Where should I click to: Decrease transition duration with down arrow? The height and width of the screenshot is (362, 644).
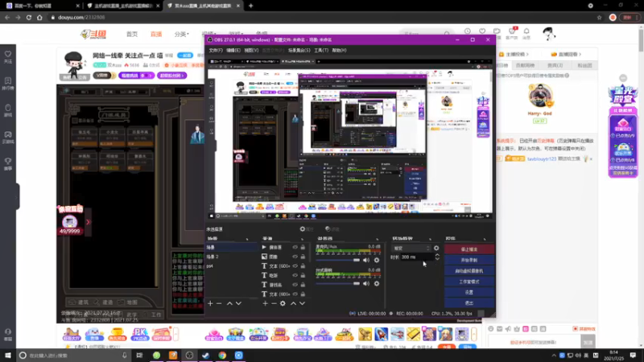click(437, 259)
